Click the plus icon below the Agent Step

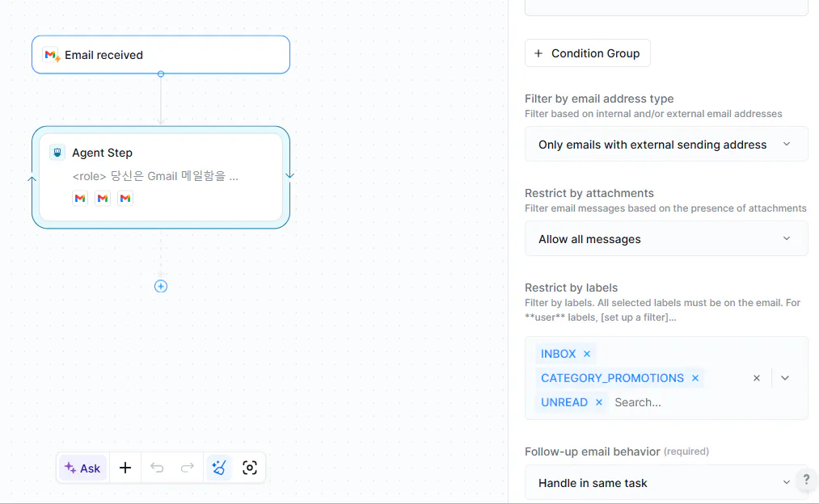pos(161,286)
